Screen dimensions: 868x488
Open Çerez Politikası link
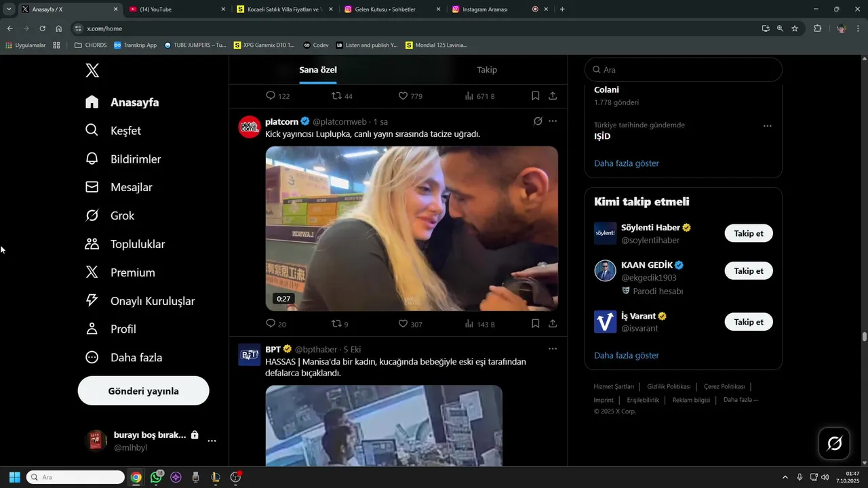[724, 386]
